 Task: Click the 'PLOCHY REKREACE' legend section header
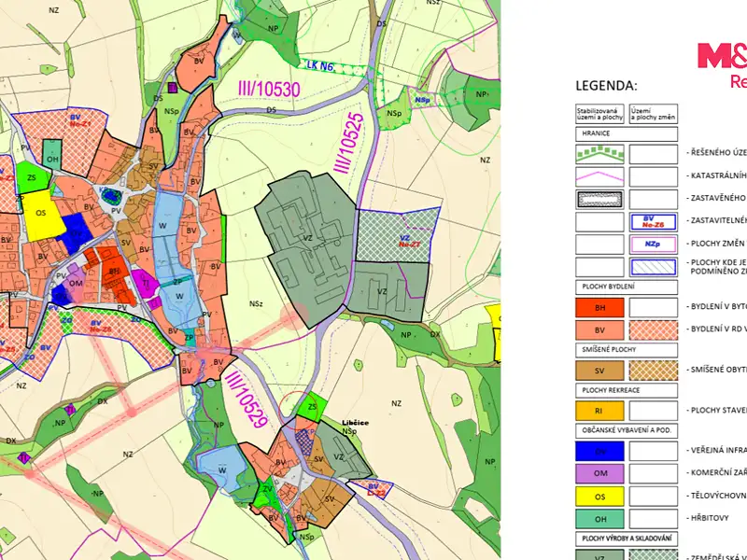coord(627,390)
